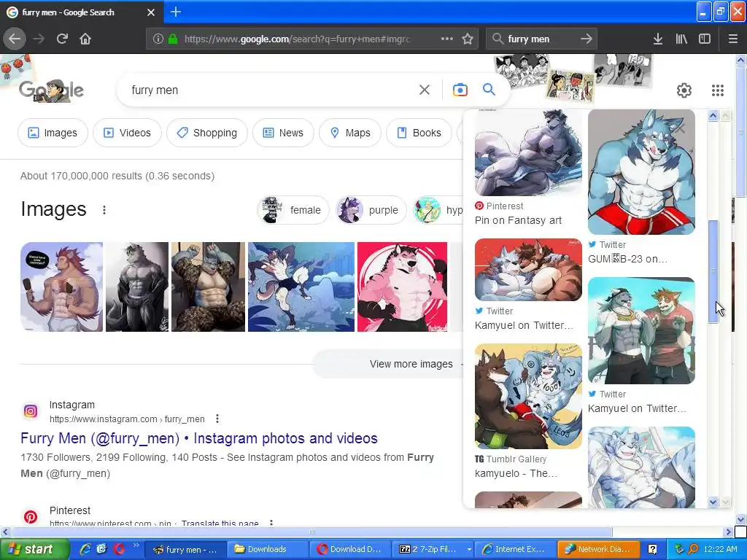This screenshot has height=560, width=747.
Task: Click the Instagram result site URL text
Action: [127, 419]
